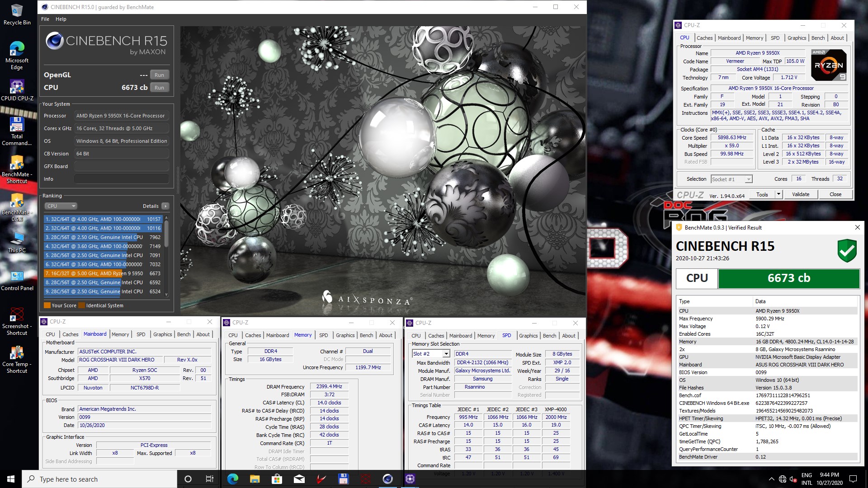This screenshot has width=868, height=488.
Task: Select ranking entry 1 with score 10157
Action: pyautogui.click(x=103, y=219)
